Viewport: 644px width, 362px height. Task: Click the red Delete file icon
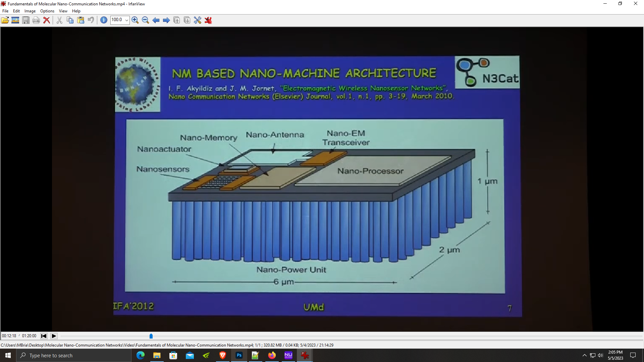point(47,20)
